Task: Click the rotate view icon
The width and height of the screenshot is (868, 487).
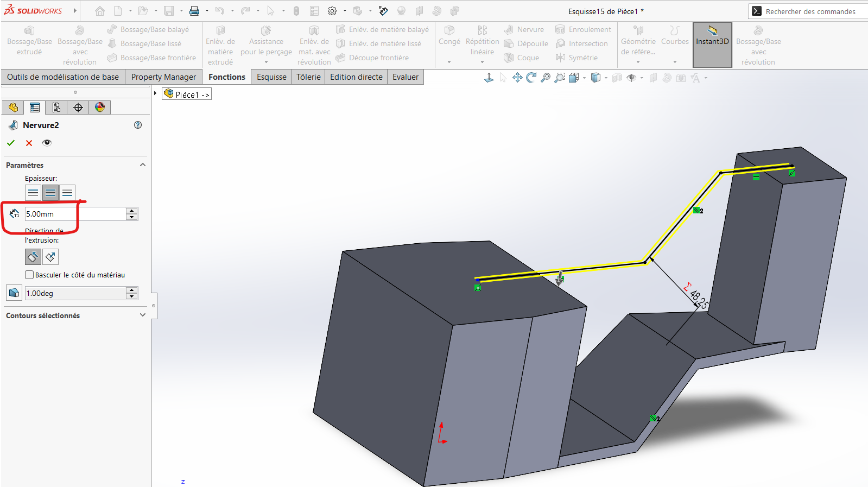Action: (531, 78)
